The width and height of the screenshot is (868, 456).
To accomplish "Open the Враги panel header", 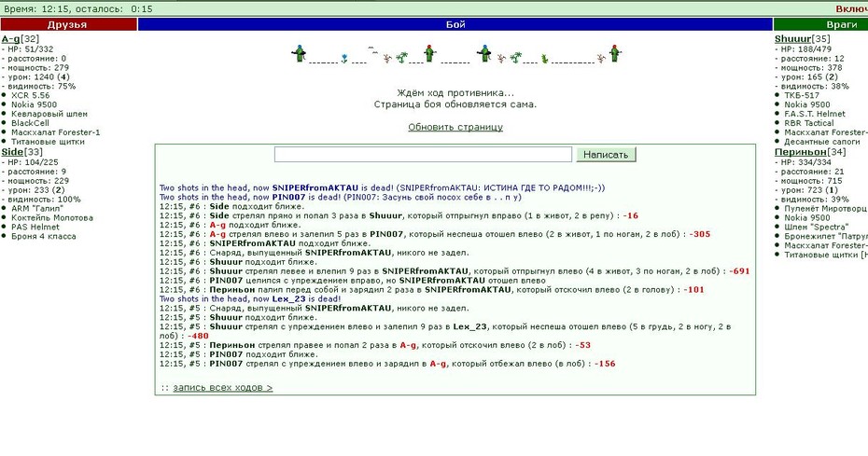I will (x=820, y=24).
